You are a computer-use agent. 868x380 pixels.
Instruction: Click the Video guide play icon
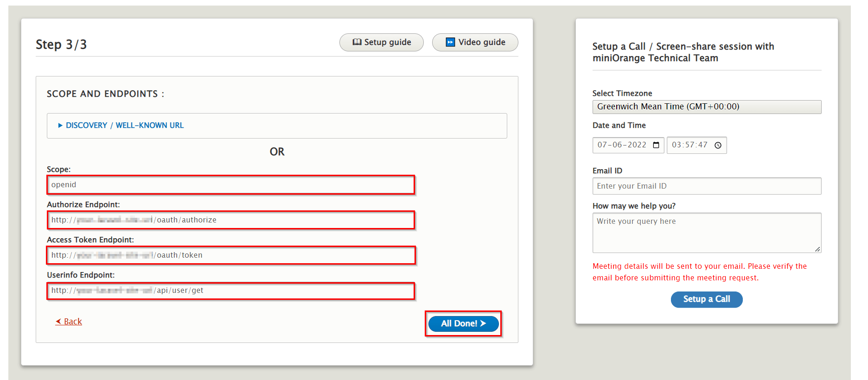450,42
